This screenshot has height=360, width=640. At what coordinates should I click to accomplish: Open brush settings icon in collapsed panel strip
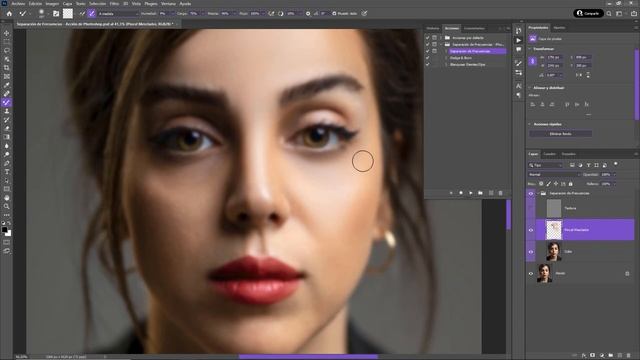click(x=518, y=63)
